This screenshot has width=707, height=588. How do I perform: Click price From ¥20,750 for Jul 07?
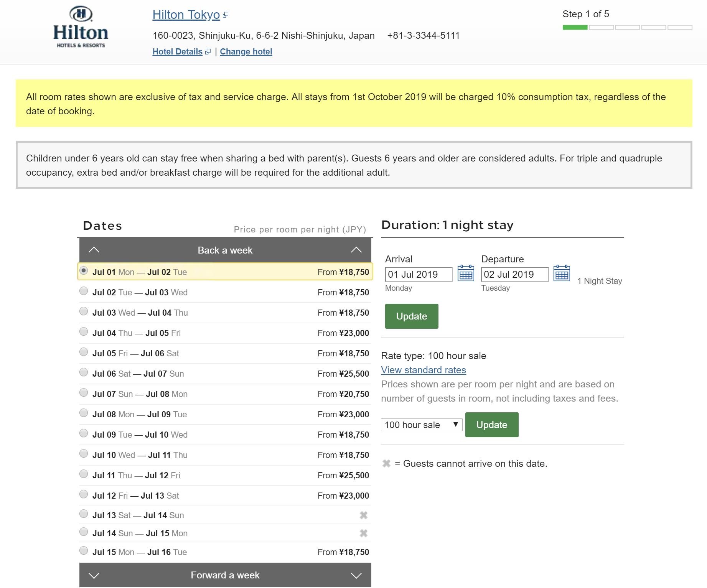coord(343,394)
